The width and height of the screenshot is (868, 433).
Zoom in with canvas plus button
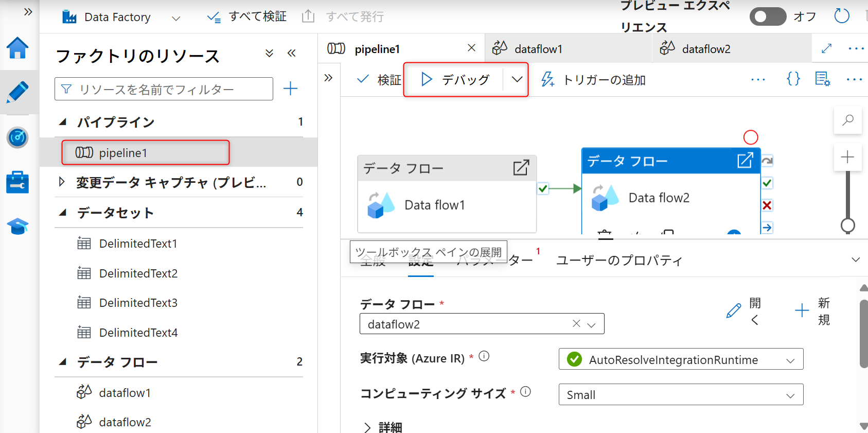pyautogui.click(x=847, y=157)
